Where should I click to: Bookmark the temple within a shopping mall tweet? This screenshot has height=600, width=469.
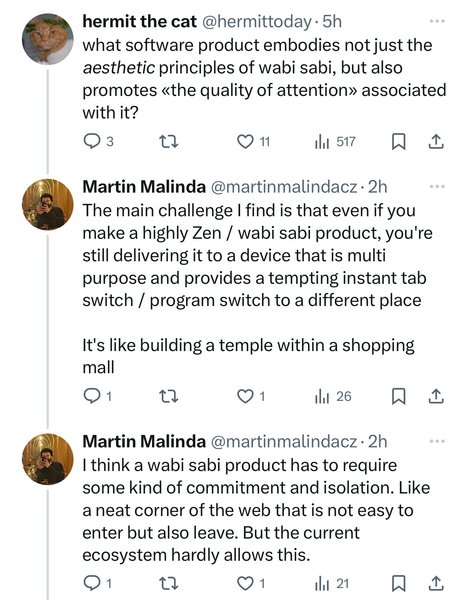[x=399, y=396]
